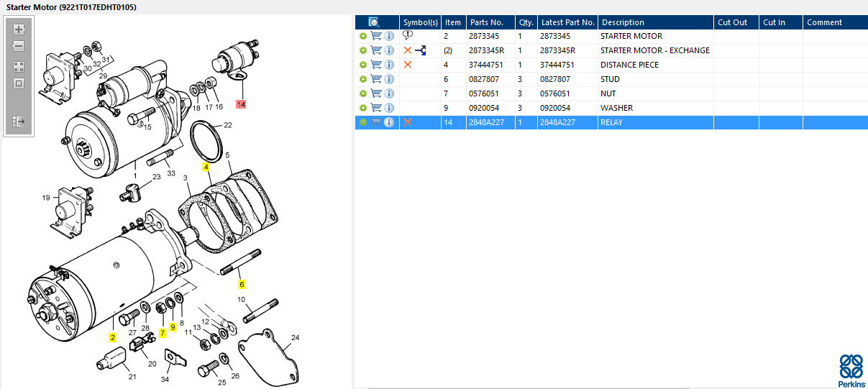868x389 pixels.
Task: Open info for RELAY 2848A227
Action: click(x=389, y=122)
